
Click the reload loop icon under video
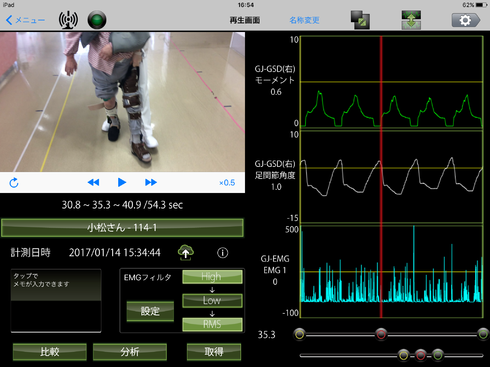click(14, 183)
